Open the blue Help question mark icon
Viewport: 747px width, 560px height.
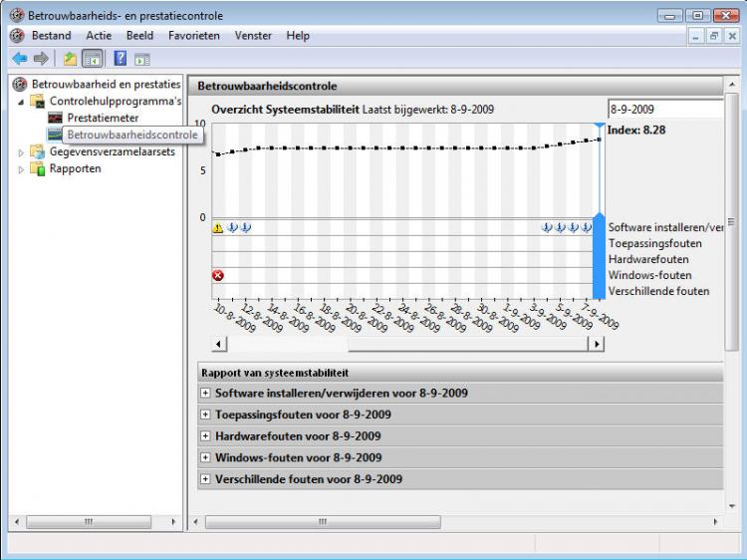[121, 58]
